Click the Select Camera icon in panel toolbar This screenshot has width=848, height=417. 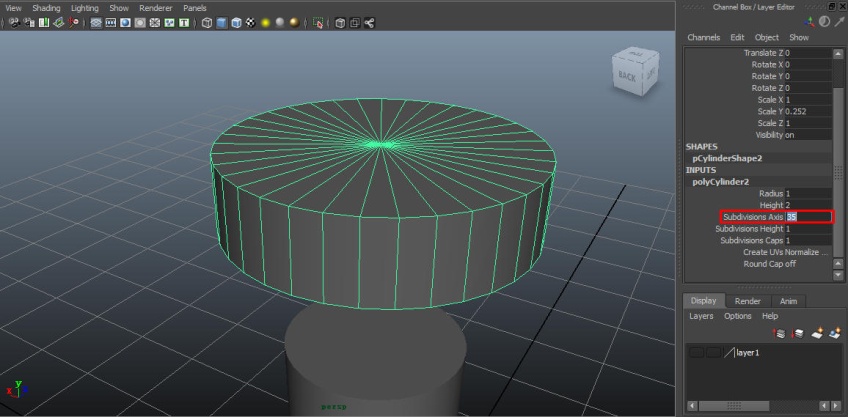coord(15,23)
